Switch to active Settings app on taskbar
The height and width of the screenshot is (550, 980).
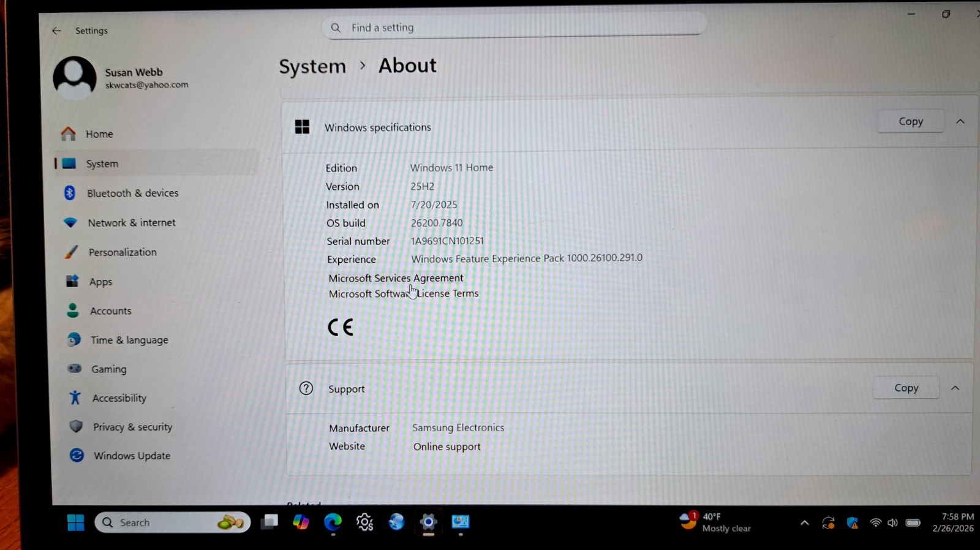(428, 522)
